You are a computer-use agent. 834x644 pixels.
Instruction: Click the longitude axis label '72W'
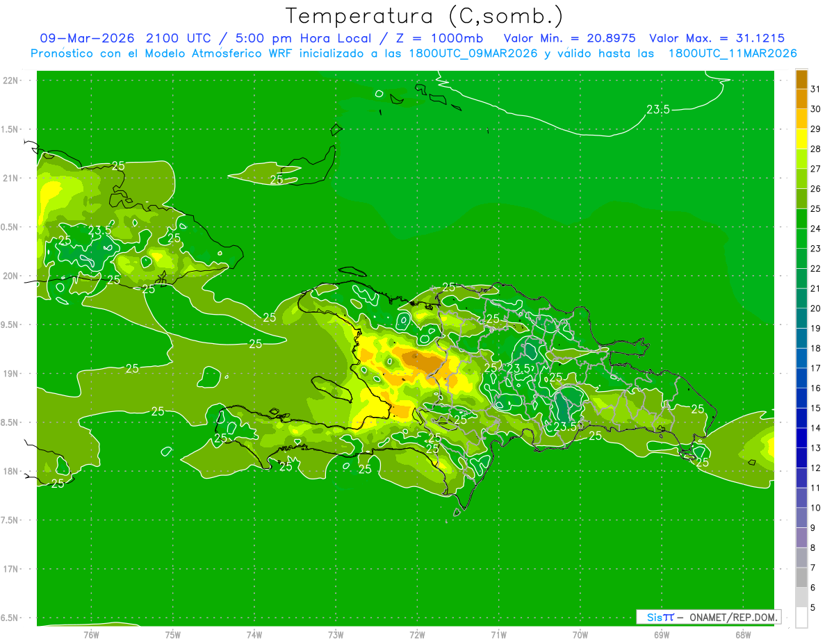(417, 635)
